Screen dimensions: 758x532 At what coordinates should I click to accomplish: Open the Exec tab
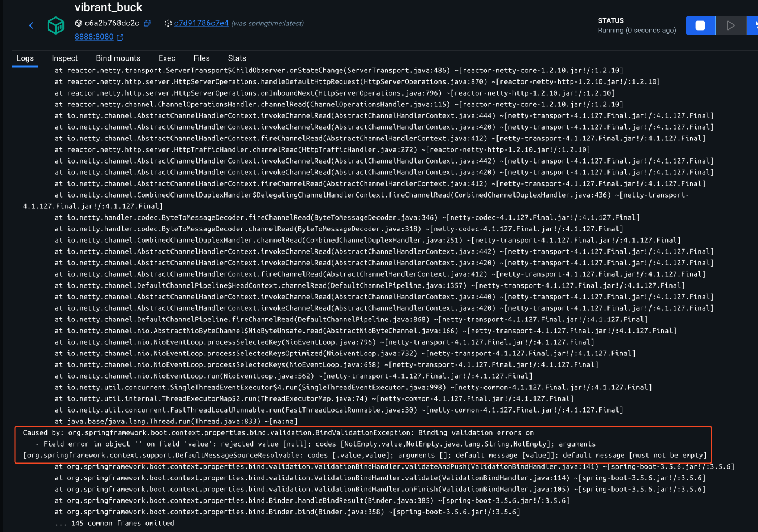pos(166,58)
